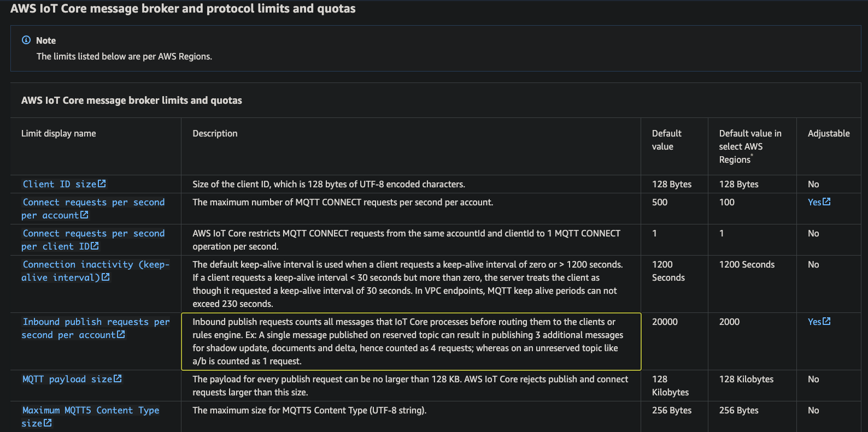Viewport: 868px width, 432px height.
Task: Click the Adjustable column header
Action: [829, 133]
